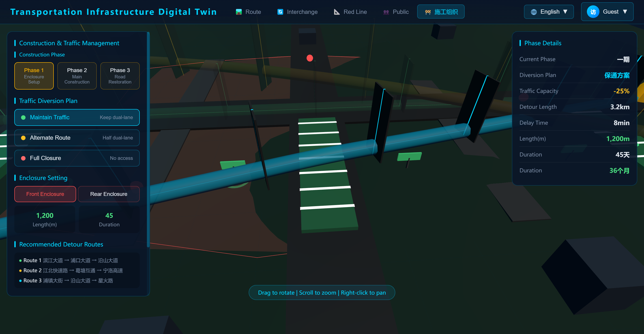Click the globe language icon
Screen dimensions: 644x334
534,12
